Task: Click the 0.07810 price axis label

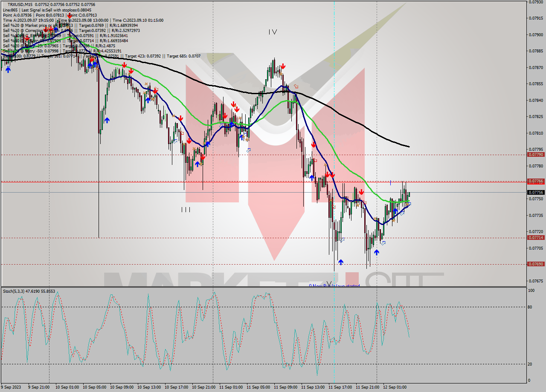Action: [x=536, y=133]
